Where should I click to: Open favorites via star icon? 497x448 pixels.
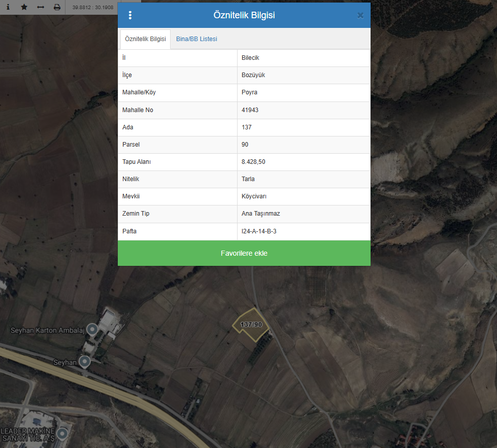[24, 7]
